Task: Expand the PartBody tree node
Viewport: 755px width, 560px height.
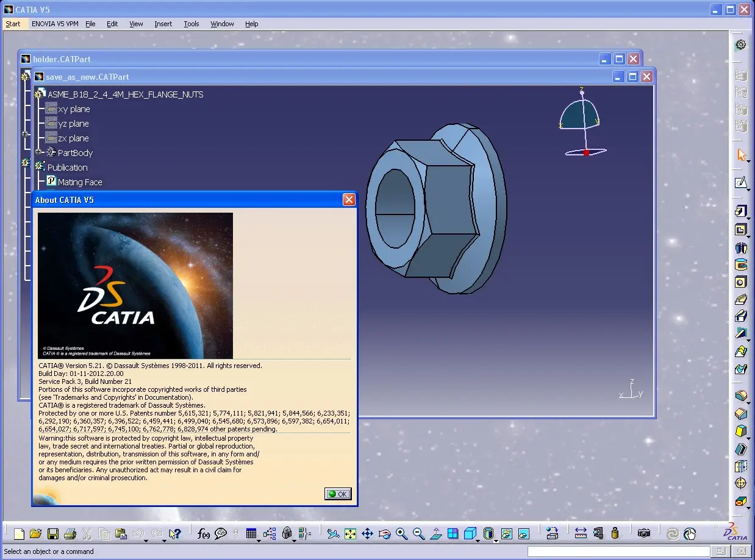Action: (38, 152)
